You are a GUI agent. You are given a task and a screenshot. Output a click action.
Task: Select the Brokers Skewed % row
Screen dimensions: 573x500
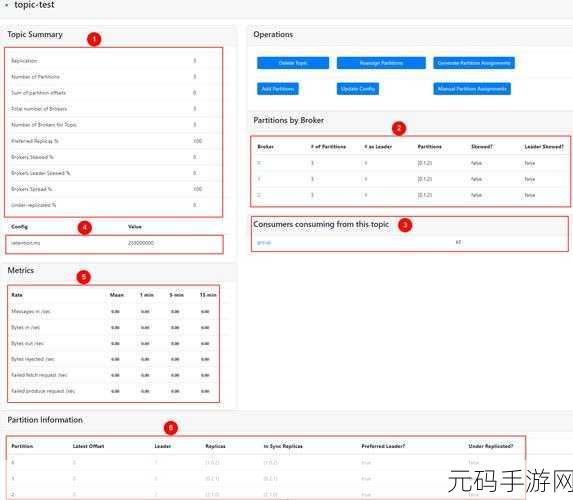click(113, 157)
